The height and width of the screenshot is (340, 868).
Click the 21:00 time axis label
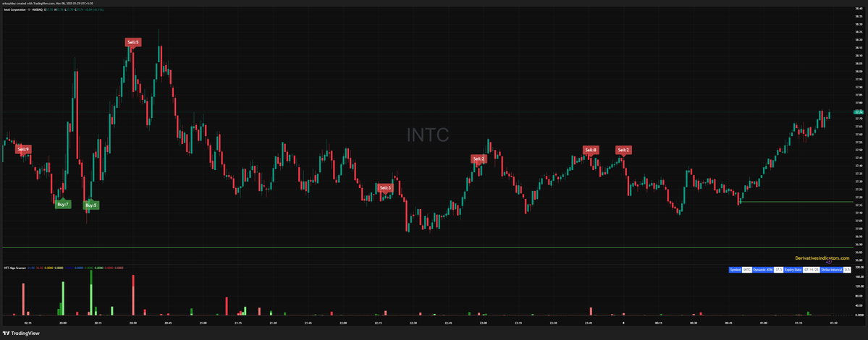tap(203, 323)
